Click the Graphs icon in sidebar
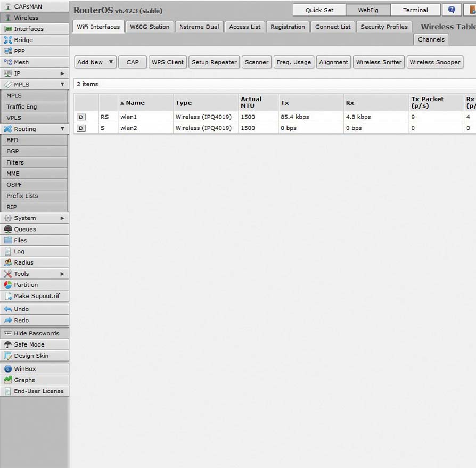Screen dimensions: 476x468 coord(8,380)
